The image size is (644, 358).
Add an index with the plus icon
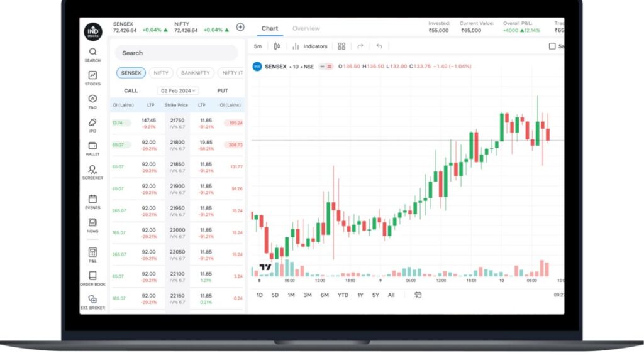(240, 27)
